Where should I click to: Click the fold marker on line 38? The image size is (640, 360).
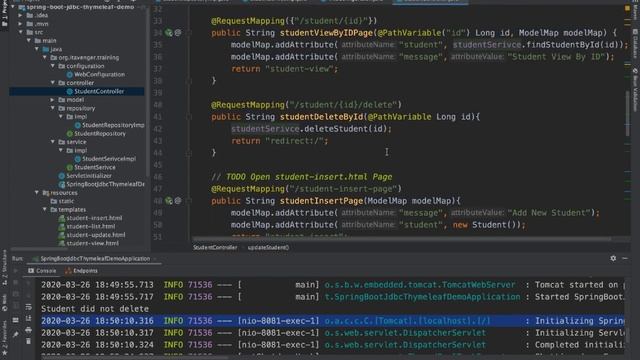point(189,81)
